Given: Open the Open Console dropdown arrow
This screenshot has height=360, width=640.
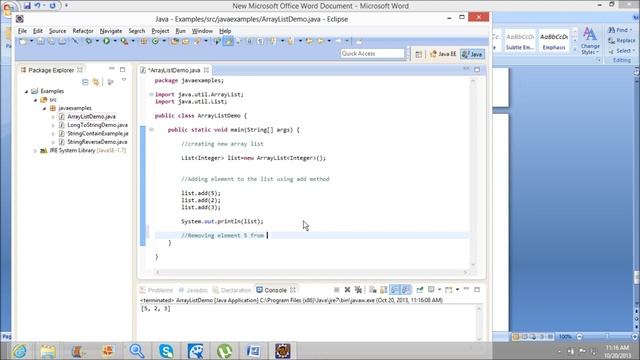Looking at the screenshot, I should point(457,290).
